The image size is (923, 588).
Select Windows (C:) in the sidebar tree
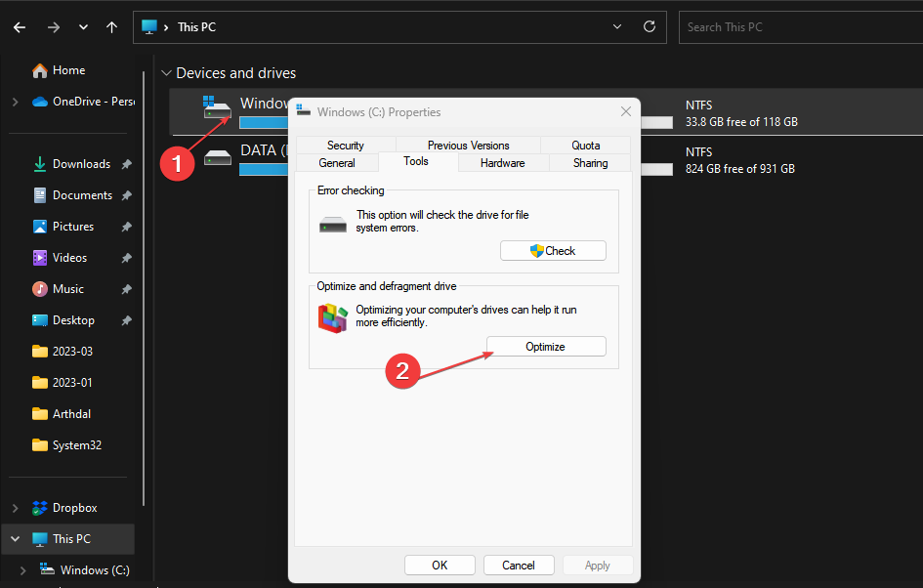pos(94,569)
